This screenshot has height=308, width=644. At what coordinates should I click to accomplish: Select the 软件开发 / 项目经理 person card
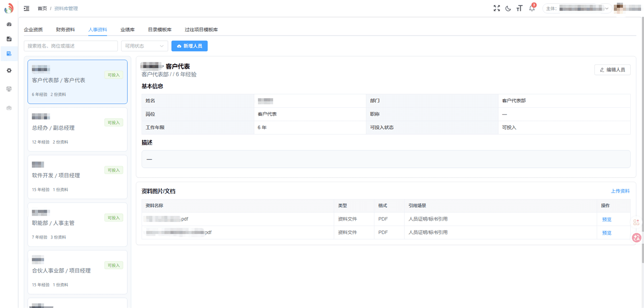coord(77,177)
